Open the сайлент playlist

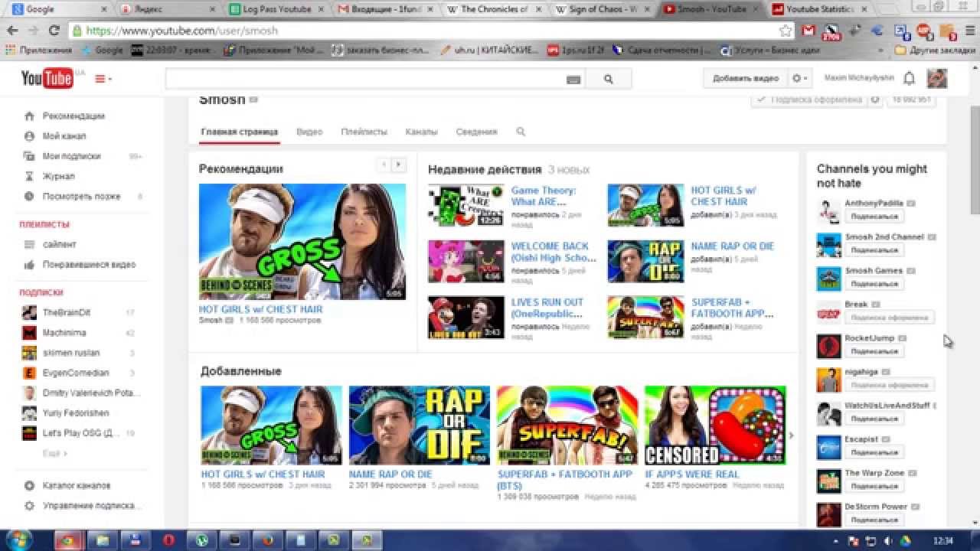pos(59,245)
